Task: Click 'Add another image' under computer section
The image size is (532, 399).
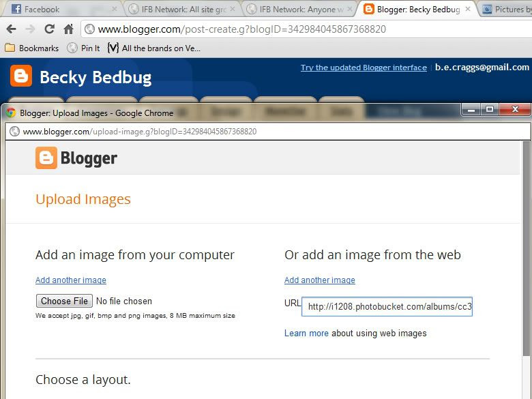Action: click(71, 280)
